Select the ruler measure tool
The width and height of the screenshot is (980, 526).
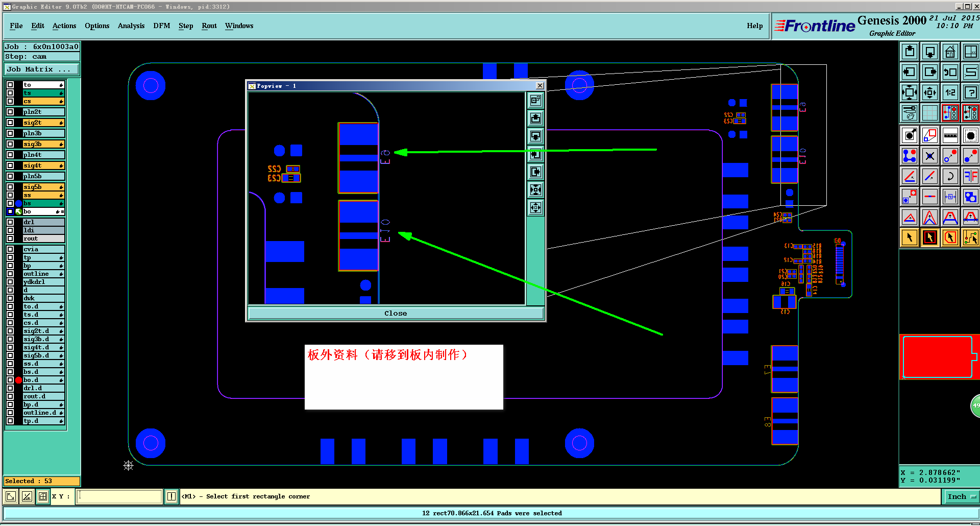950,135
